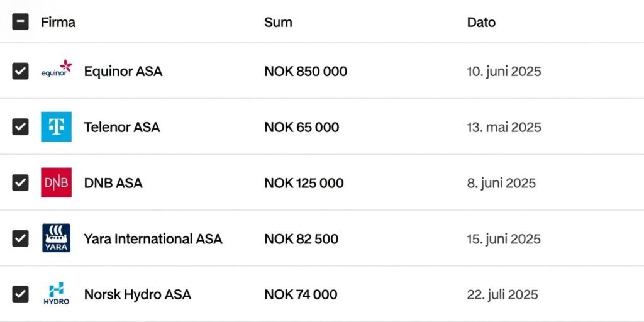Sort by the Sum column header

click(x=278, y=23)
